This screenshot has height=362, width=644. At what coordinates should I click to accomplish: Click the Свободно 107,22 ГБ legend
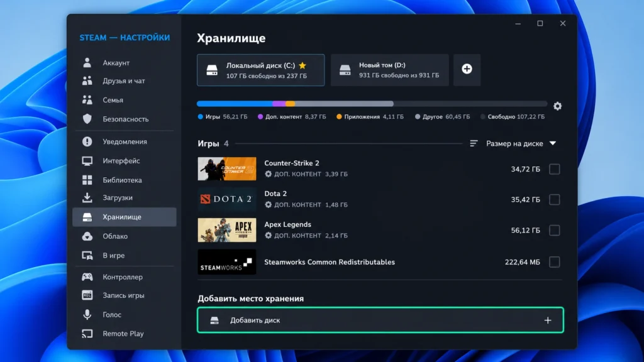513,116
